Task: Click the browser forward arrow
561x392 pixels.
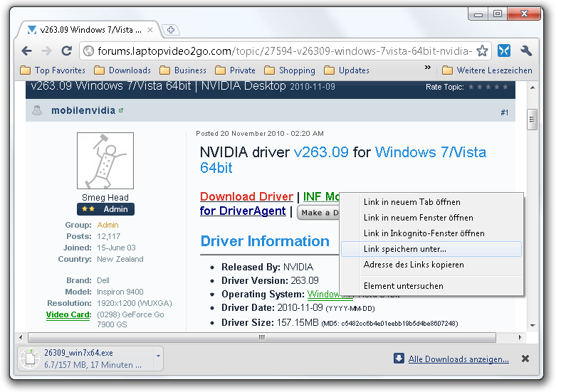Action: point(46,51)
